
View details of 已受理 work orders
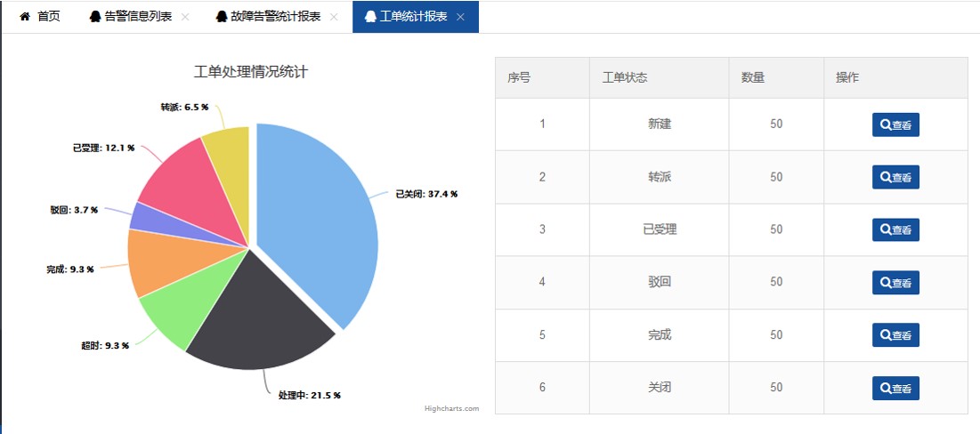point(895,229)
